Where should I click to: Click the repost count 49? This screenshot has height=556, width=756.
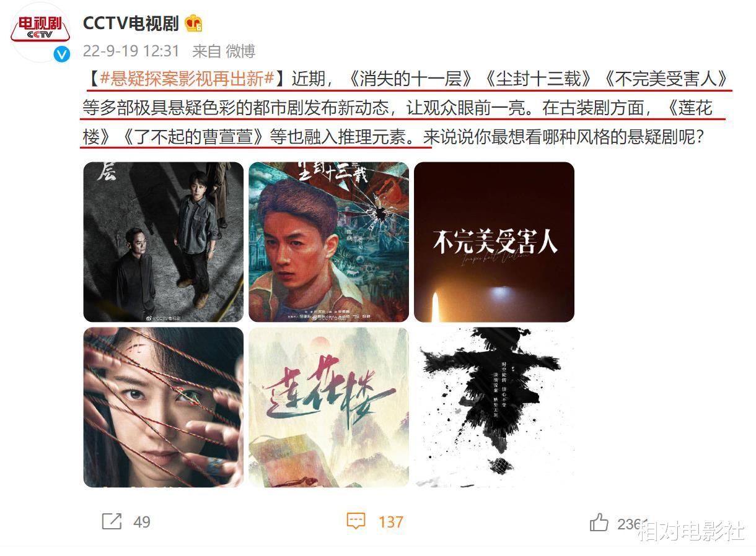(142, 522)
